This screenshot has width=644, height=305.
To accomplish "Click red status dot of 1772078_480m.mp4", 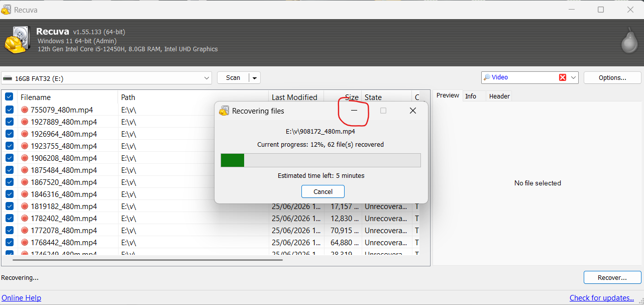I will (x=25, y=230).
